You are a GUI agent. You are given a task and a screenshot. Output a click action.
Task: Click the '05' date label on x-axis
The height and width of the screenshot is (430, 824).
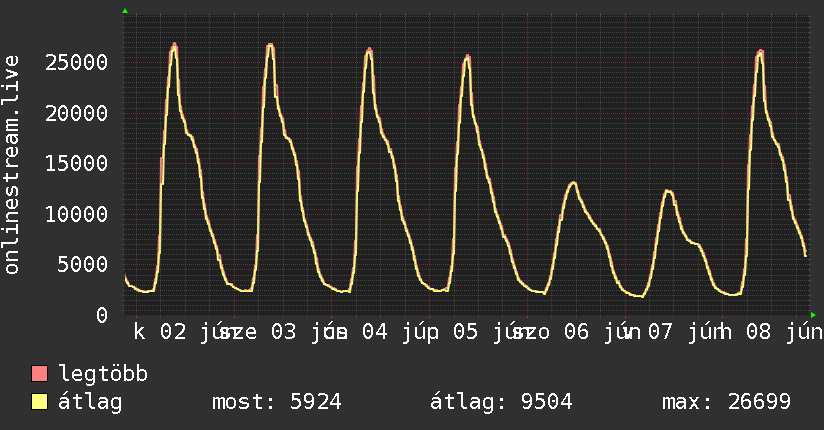pos(466,332)
